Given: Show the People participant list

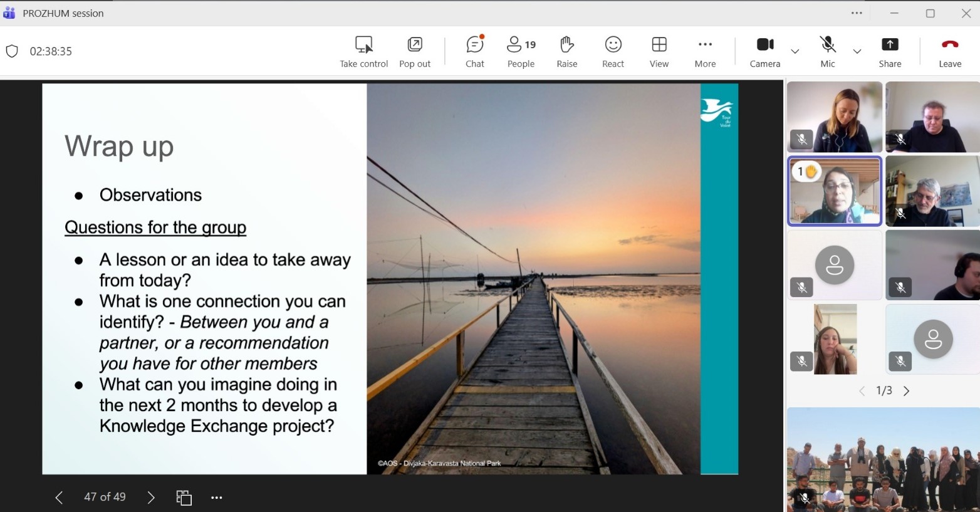Looking at the screenshot, I should click(x=521, y=51).
